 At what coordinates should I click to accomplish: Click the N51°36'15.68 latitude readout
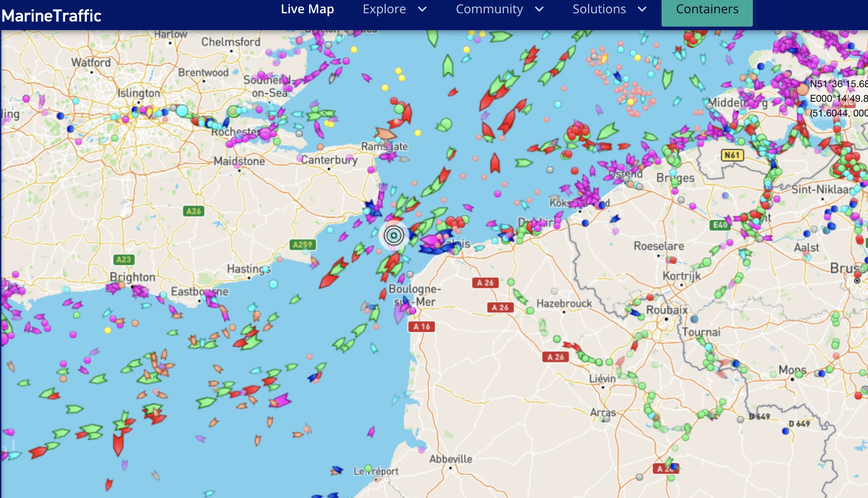coord(838,84)
